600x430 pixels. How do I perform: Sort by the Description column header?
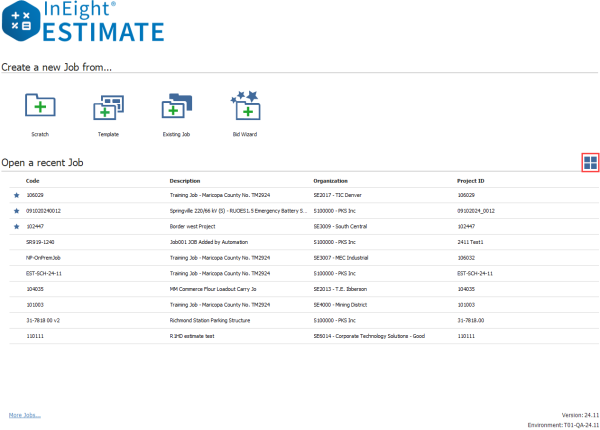click(185, 181)
